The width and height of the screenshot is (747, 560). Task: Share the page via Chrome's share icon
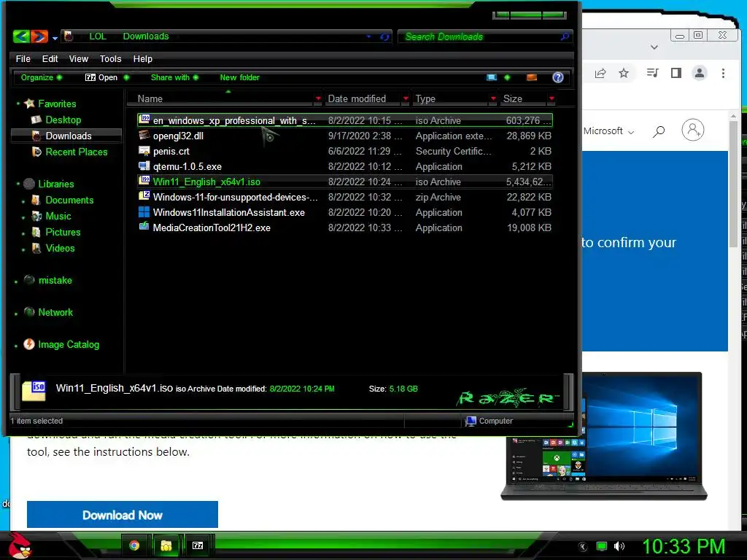600,73
